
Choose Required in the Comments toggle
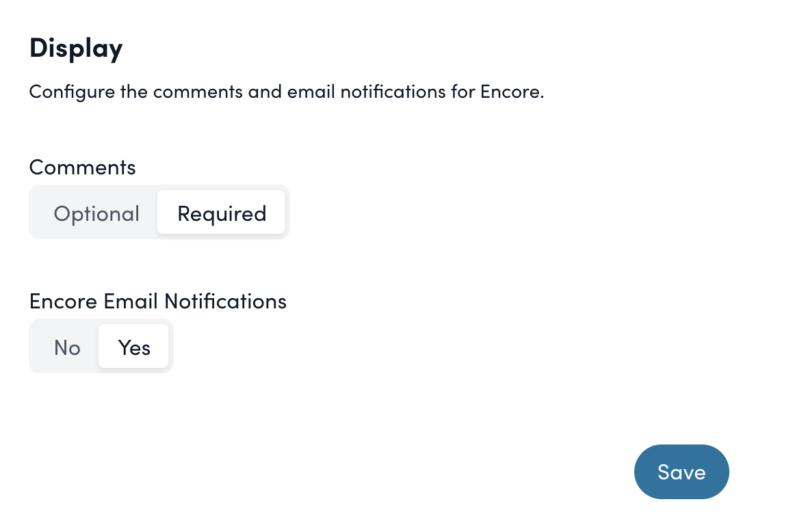(x=221, y=213)
